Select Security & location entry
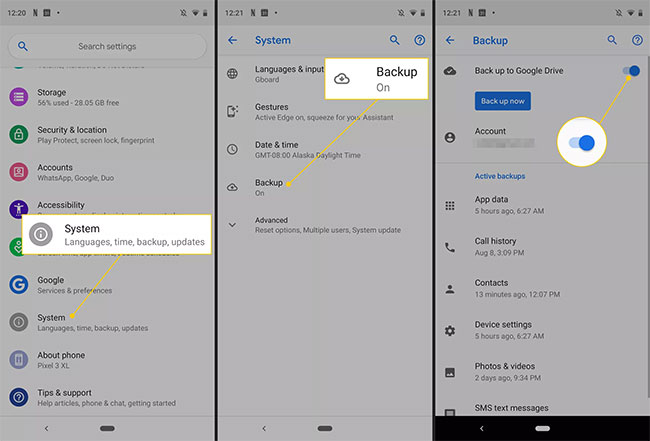 pyautogui.click(x=107, y=135)
